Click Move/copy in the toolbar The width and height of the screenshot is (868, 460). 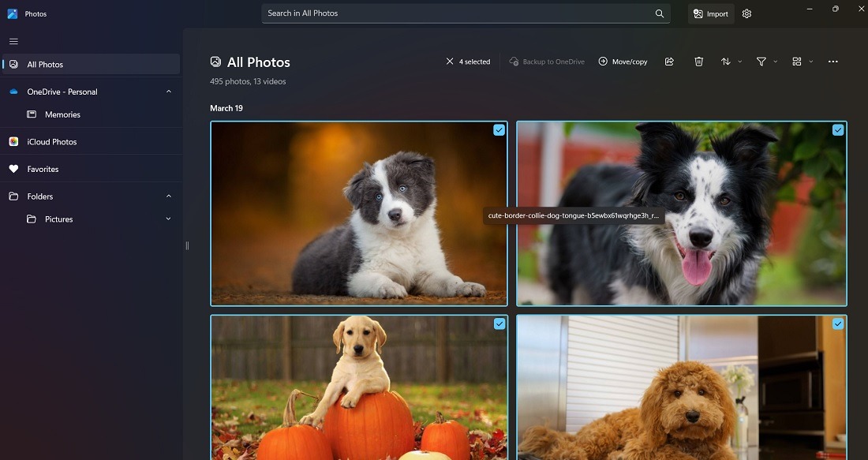[x=623, y=61]
